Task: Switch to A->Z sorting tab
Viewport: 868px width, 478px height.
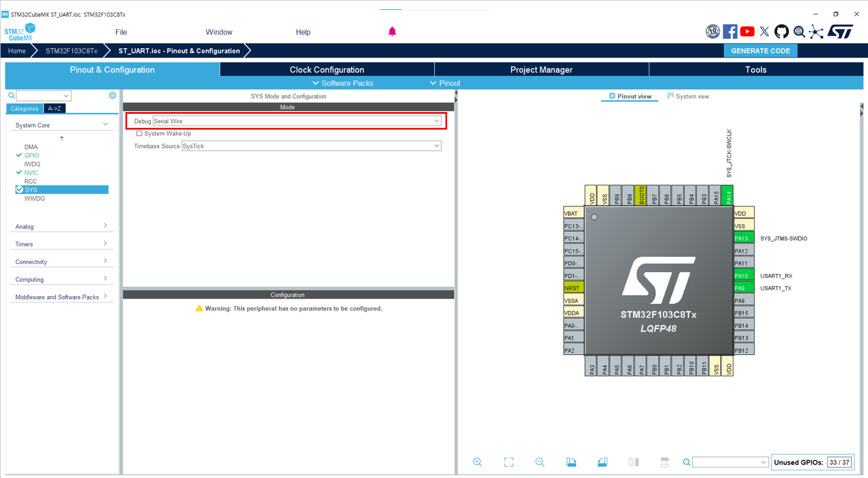Action: point(55,109)
